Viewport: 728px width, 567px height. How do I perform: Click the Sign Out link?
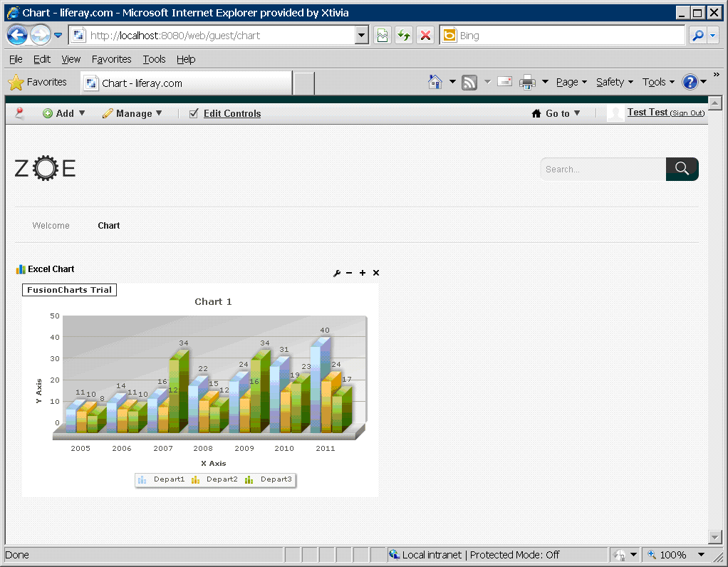pyautogui.click(x=687, y=113)
